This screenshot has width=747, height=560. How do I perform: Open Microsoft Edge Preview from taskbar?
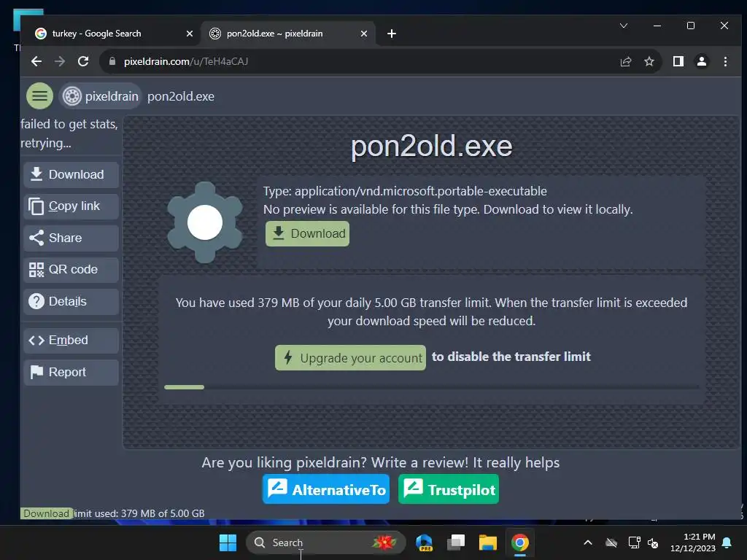click(424, 542)
